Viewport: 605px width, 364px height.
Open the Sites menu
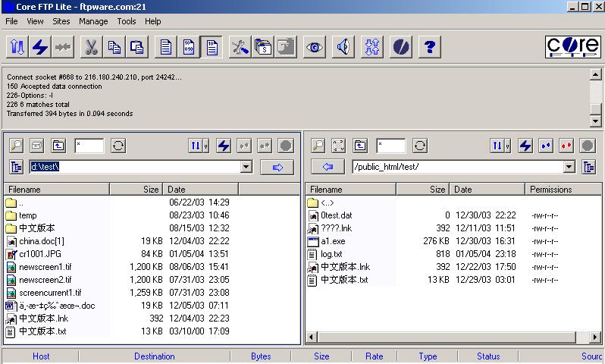61,21
